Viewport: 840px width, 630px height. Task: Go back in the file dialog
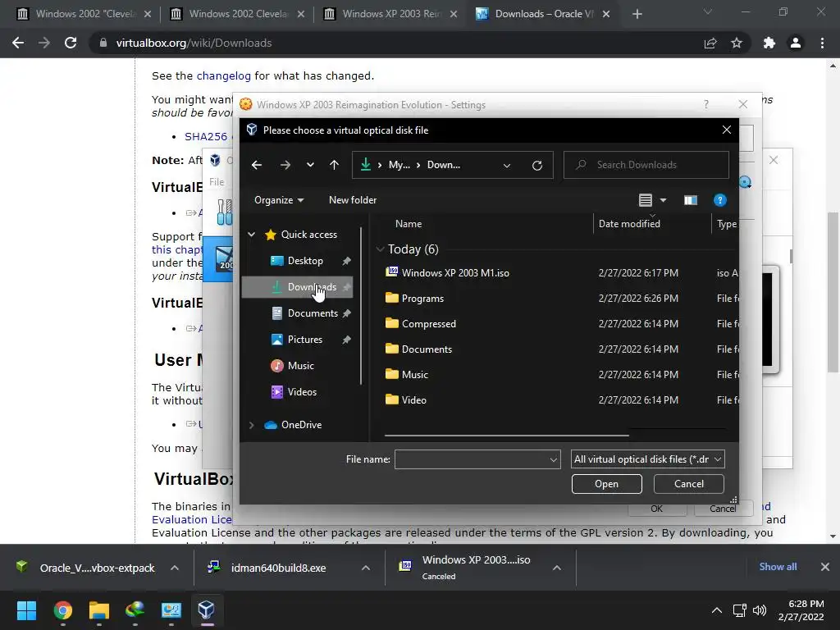click(257, 165)
